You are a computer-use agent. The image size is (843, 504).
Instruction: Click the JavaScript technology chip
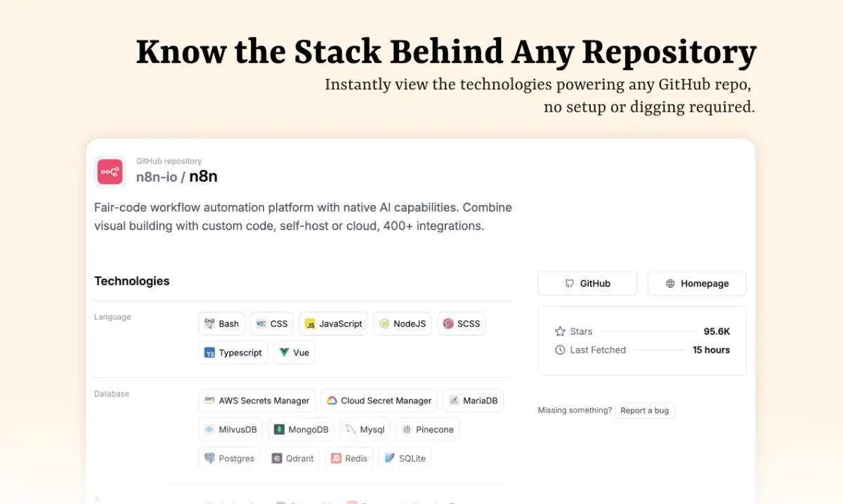click(333, 324)
